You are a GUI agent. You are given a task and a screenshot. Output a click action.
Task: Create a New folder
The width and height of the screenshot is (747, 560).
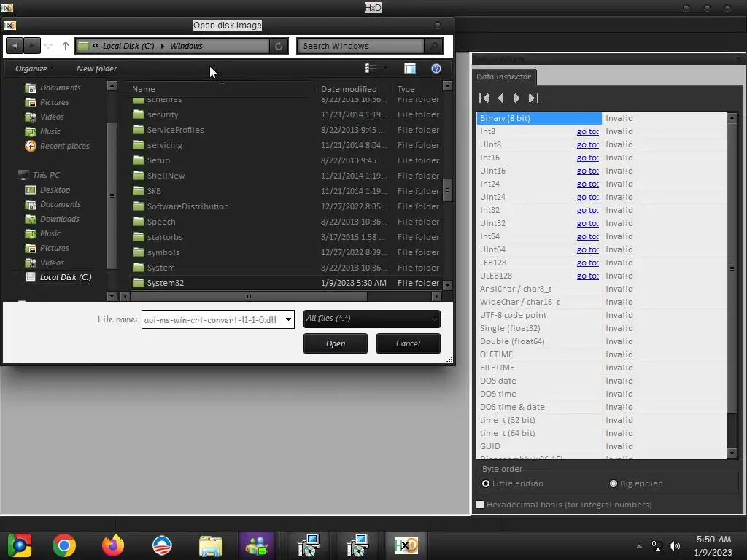(x=97, y=69)
